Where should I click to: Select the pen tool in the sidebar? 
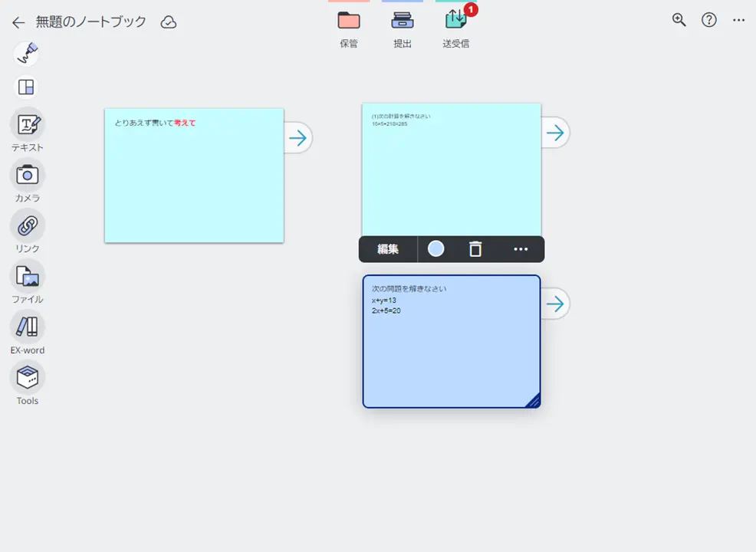[25, 54]
